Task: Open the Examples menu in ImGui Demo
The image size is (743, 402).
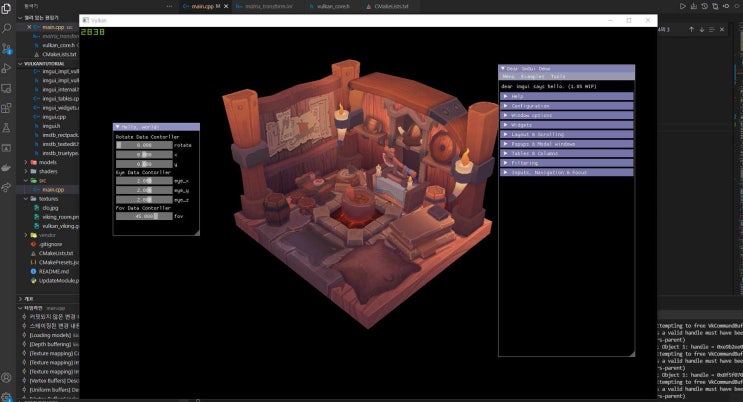Action: (533, 76)
